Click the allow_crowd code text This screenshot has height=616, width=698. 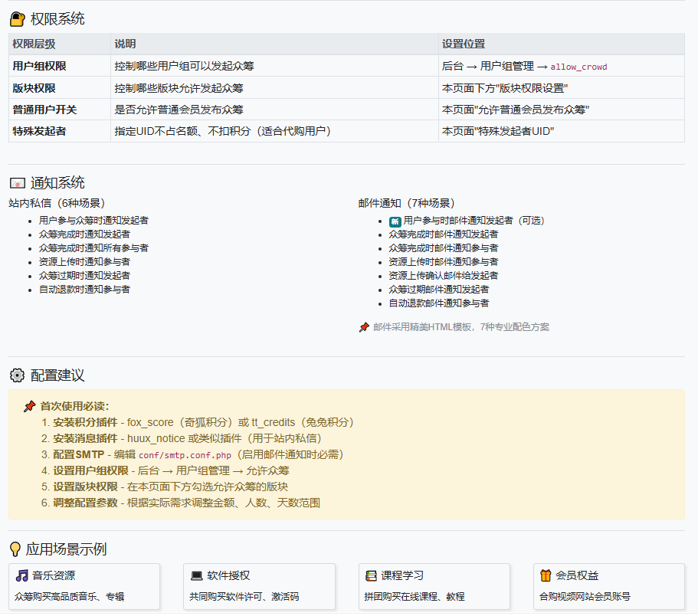(x=578, y=67)
